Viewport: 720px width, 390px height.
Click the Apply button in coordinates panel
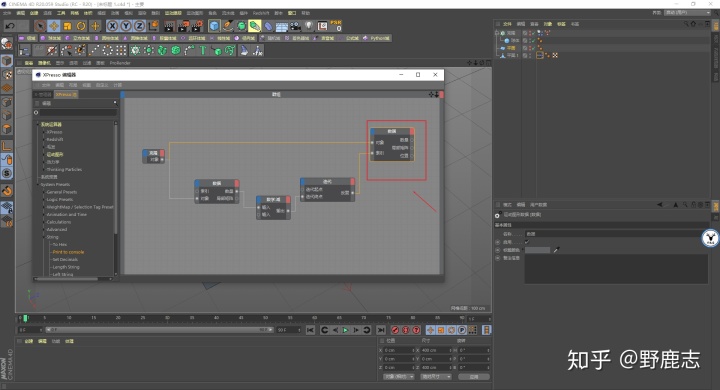click(473, 377)
